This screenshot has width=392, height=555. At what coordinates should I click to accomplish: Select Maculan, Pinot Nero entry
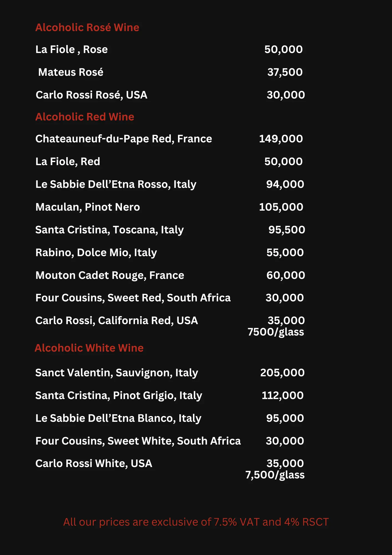(x=88, y=207)
